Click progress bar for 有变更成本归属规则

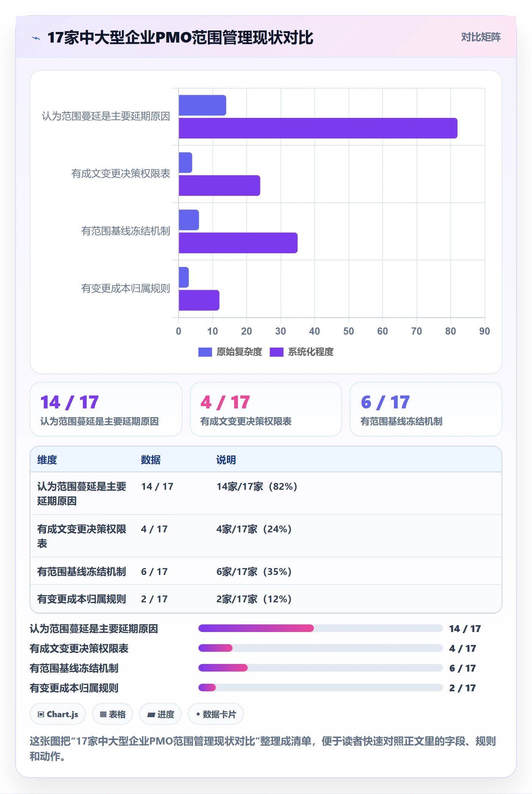(x=321, y=688)
